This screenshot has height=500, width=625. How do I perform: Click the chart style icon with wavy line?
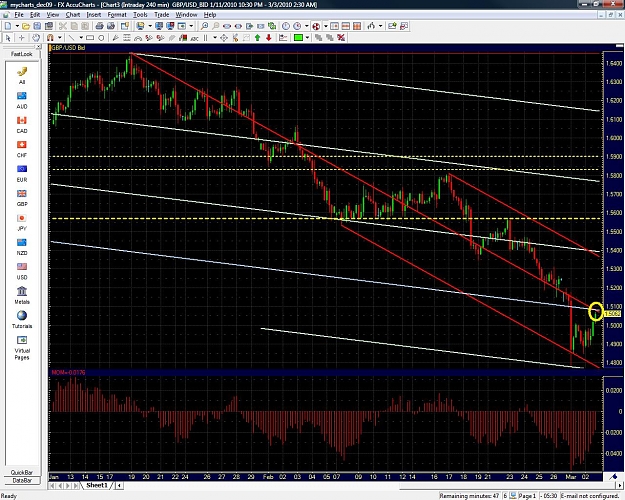coord(371,26)
